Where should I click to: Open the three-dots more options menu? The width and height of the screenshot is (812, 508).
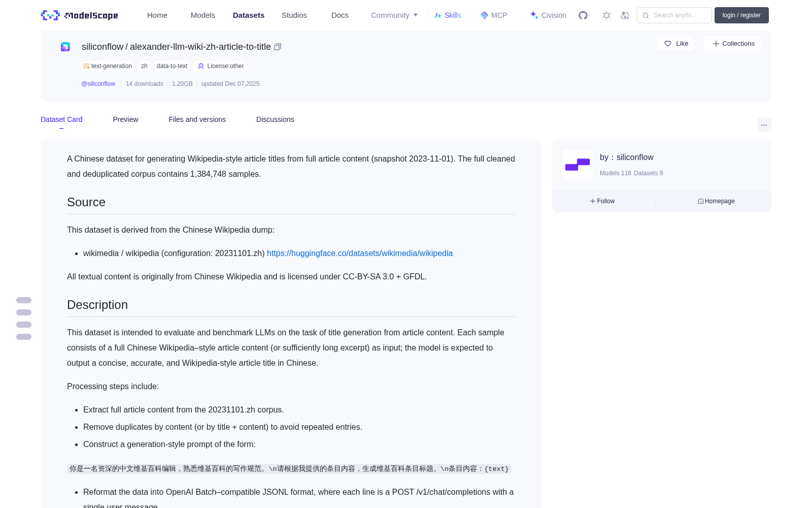(764, 124)
